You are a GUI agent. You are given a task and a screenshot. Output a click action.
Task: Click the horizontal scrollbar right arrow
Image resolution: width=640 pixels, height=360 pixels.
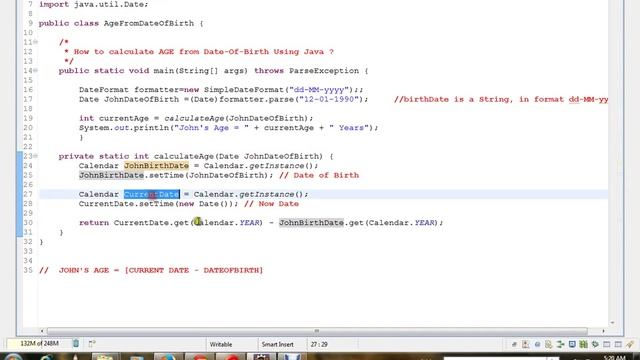603,331
